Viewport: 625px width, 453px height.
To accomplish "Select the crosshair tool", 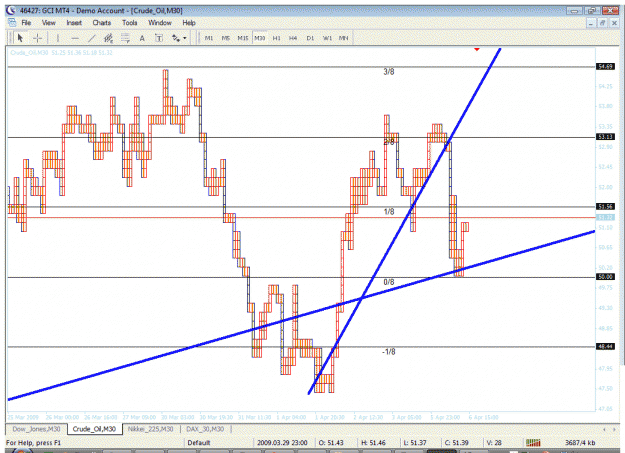I will click(38, 38).
